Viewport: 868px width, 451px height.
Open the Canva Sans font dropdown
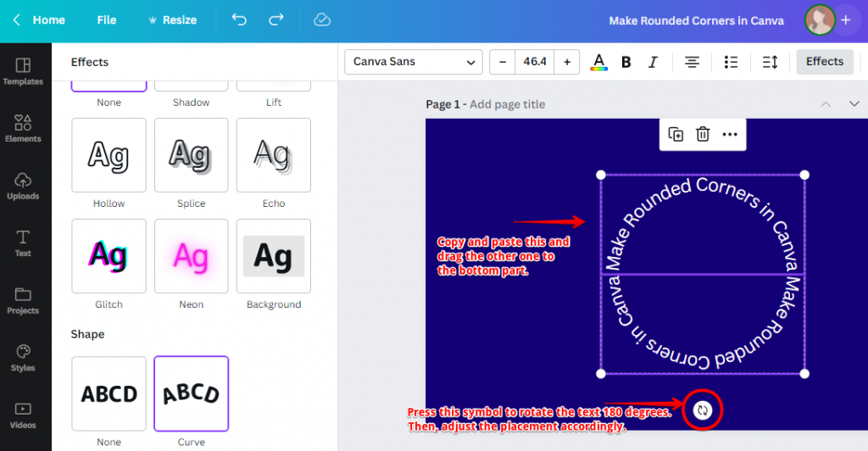(414, 62)
